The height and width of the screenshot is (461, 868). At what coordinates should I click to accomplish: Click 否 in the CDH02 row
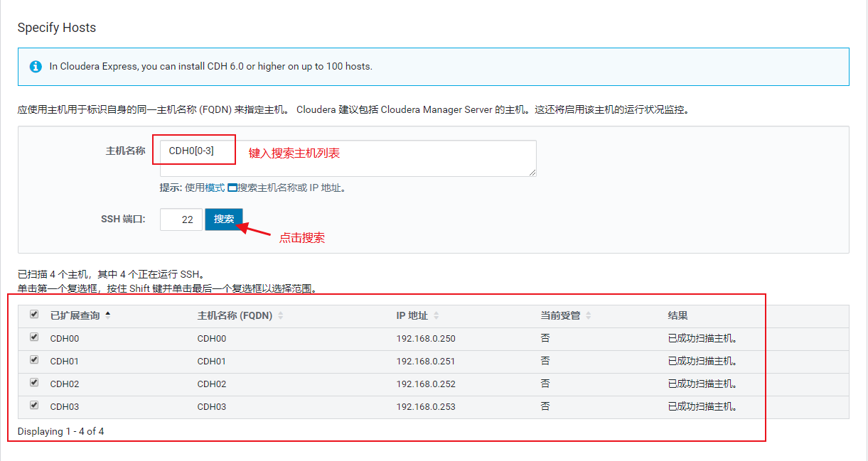pyautogui.click(x=545, y=384)
